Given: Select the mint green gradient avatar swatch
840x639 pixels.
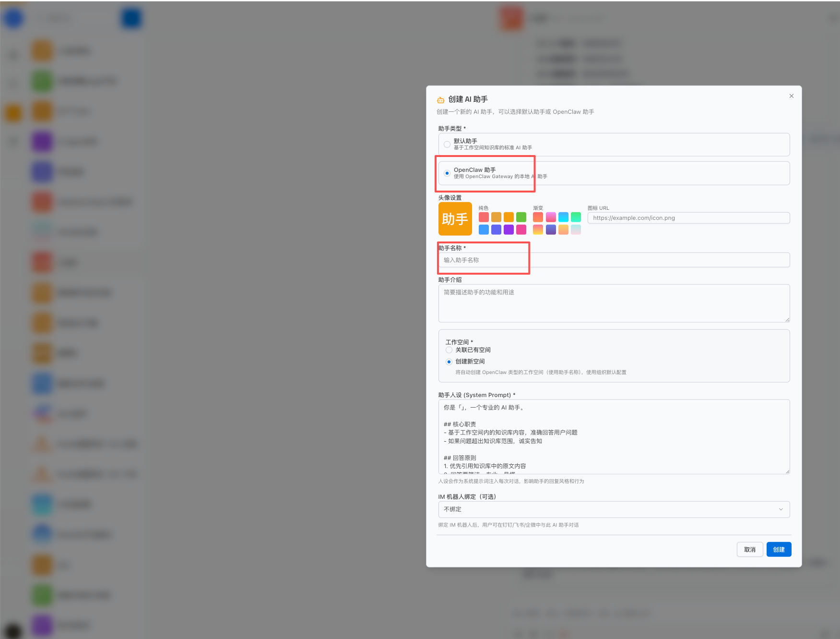Looking at the screenshot, I should pos(576,217).
